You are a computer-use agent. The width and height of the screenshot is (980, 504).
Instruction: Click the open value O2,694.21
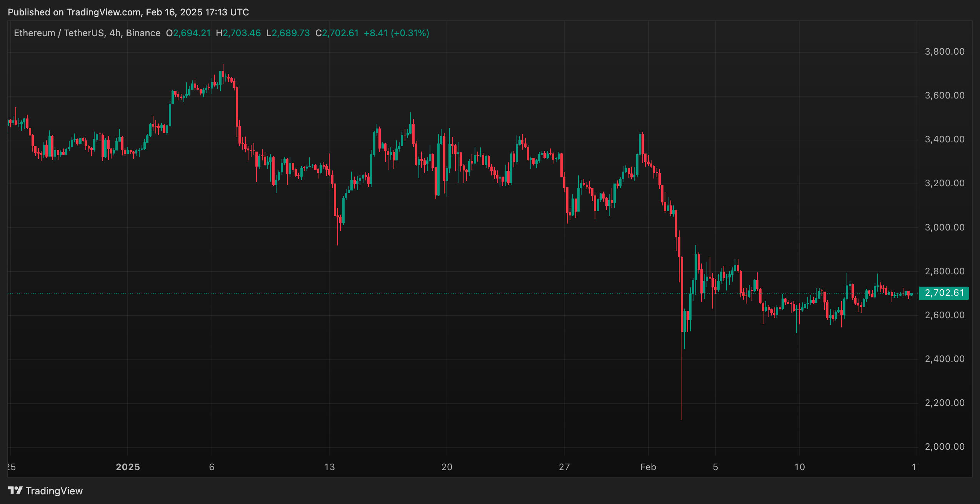[188, 33]
